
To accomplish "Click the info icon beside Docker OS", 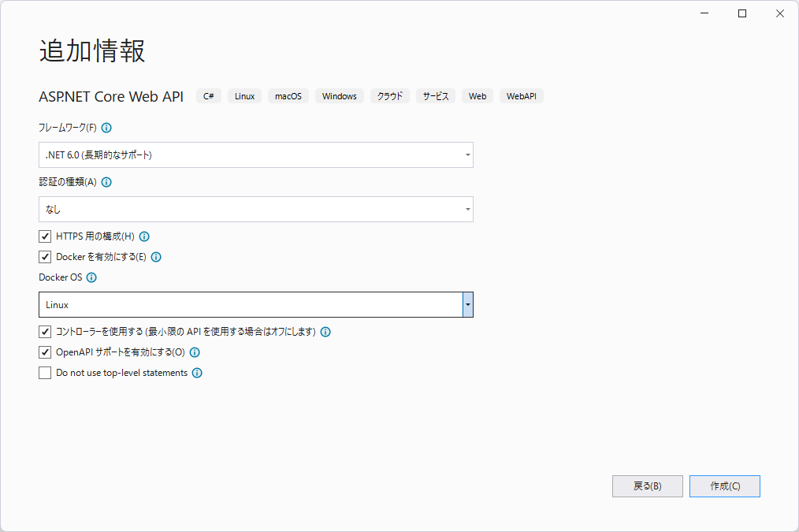I will [x=91, y=277].
